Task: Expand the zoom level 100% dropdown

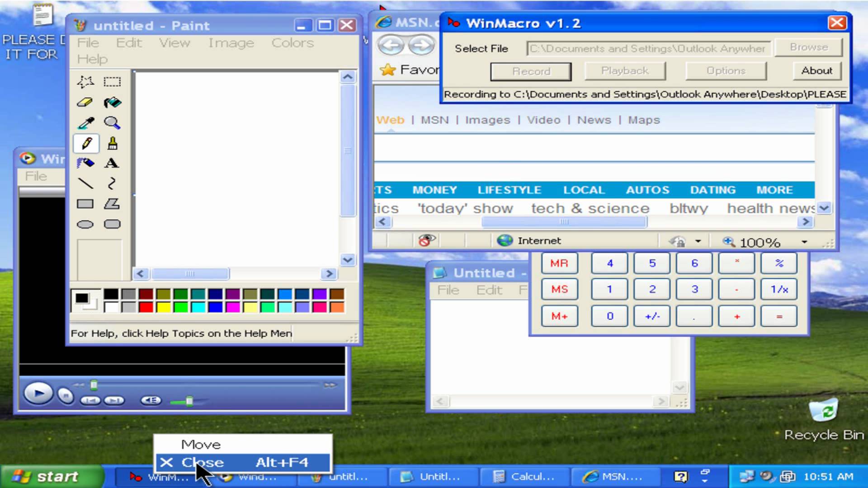Action: (x=804, y=242)
